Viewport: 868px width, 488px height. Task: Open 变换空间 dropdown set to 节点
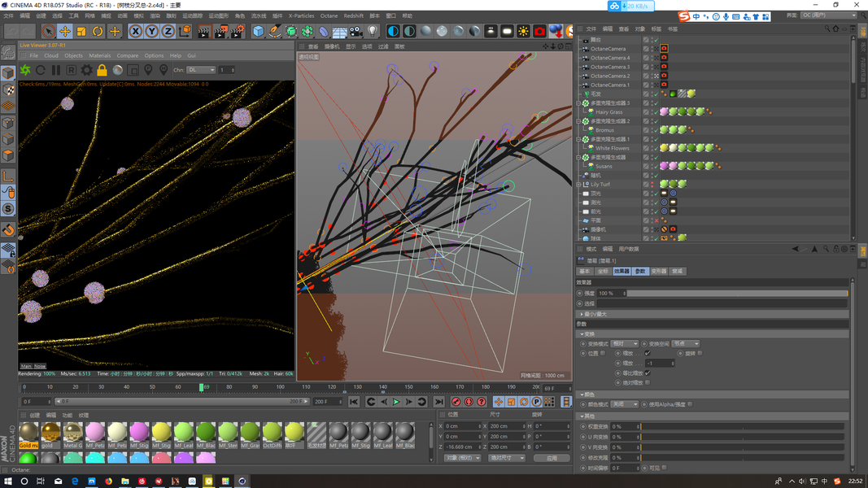685,343
